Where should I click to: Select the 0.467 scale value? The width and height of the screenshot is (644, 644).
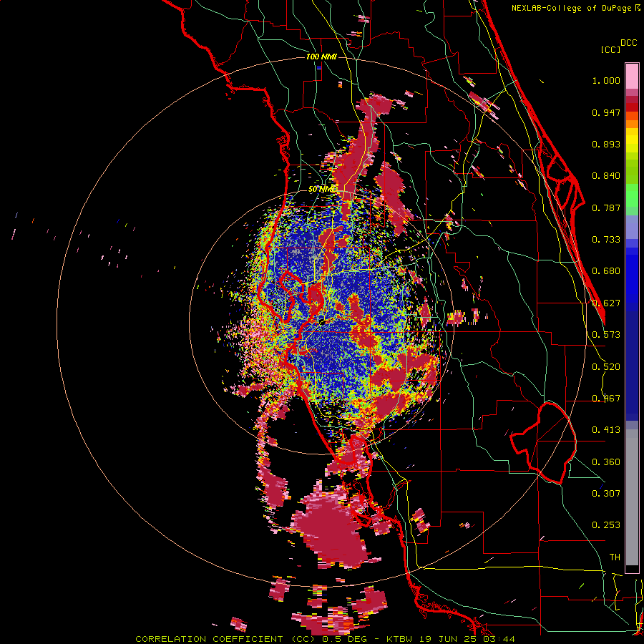(x=606, y=399)
